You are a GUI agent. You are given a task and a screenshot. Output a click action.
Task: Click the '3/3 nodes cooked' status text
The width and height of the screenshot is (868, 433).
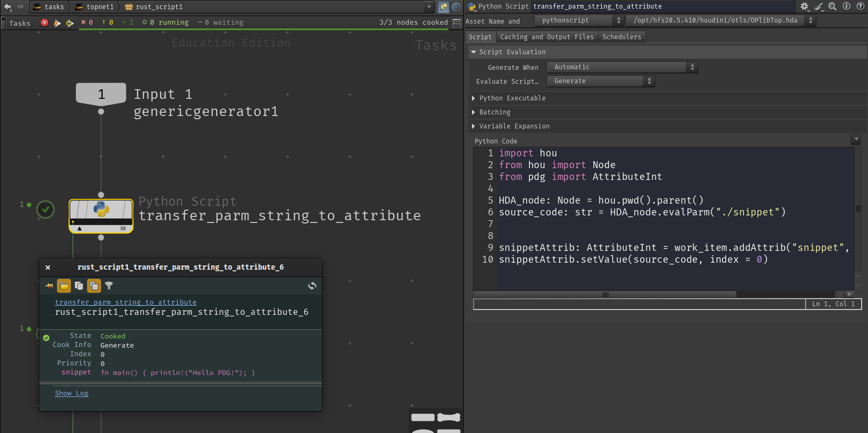[x=414, y=23]
